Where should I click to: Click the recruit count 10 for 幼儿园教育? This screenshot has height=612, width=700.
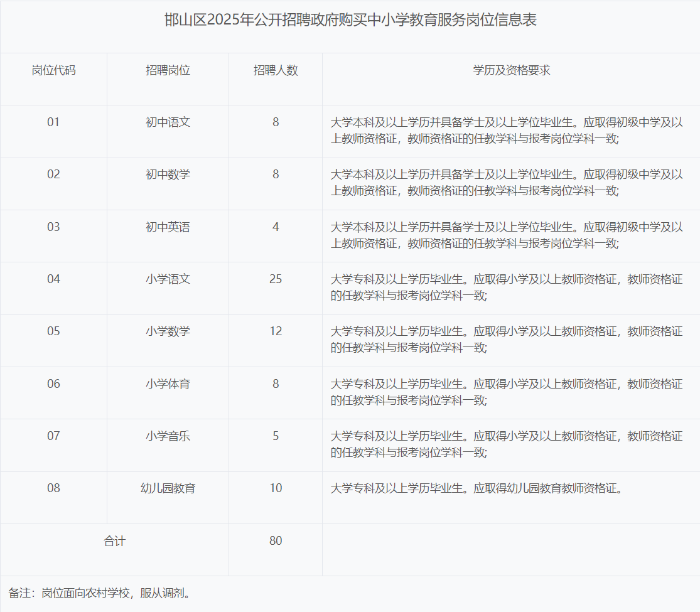(276, 488)
